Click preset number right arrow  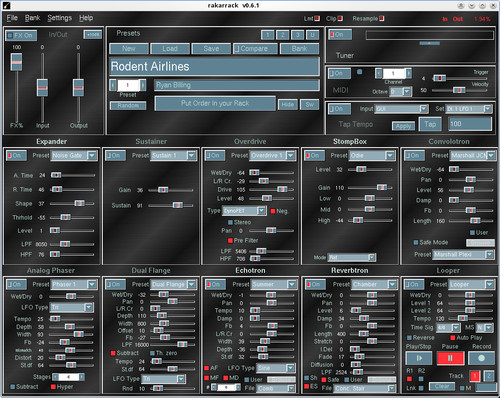142,85
